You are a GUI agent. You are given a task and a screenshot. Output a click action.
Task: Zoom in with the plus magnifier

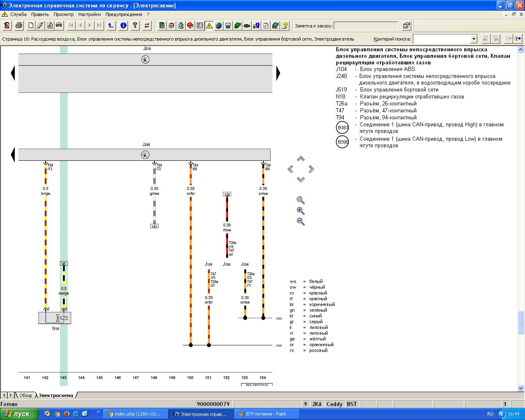coord(301,211)
